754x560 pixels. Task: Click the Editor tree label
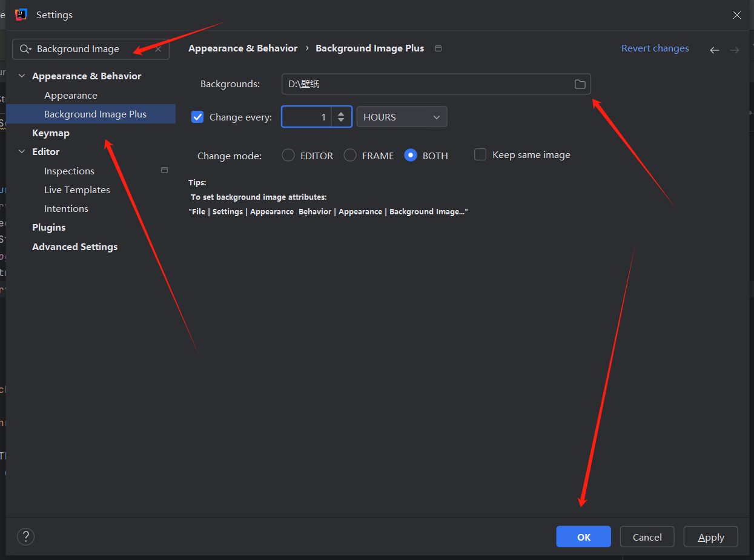point(46,151)
